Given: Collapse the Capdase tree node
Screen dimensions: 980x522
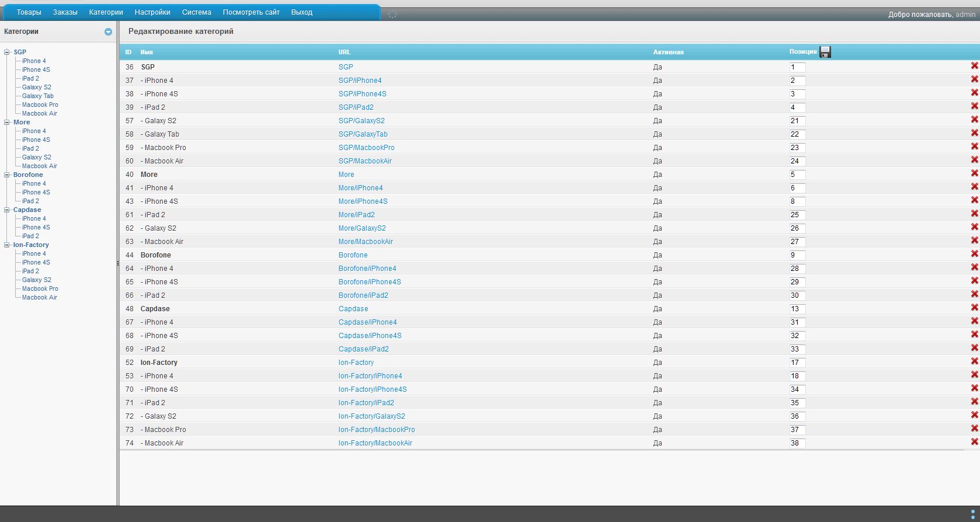Looking at the screenshot, I should [x=7, y=210].
